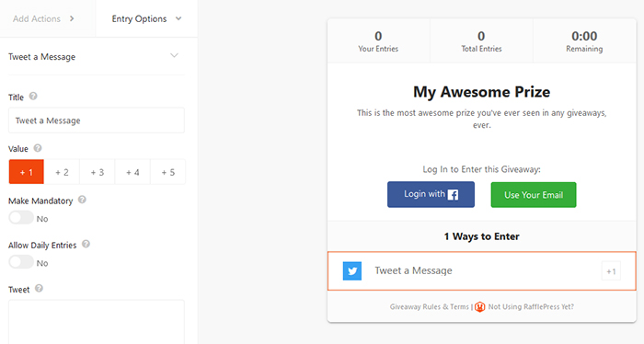Click the +1 entry value badge
The height and width of the screenshot is (344, 644).
tap(611, 271)
